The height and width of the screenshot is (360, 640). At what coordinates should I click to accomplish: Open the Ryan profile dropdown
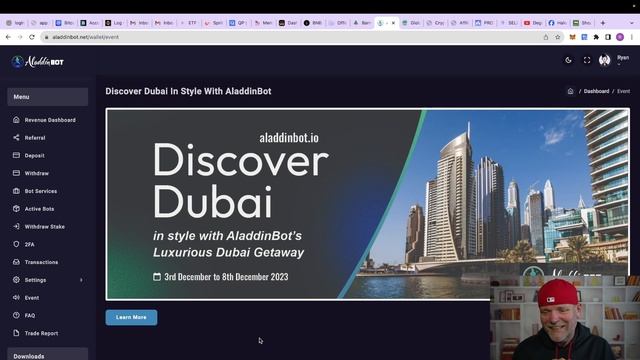623,60
